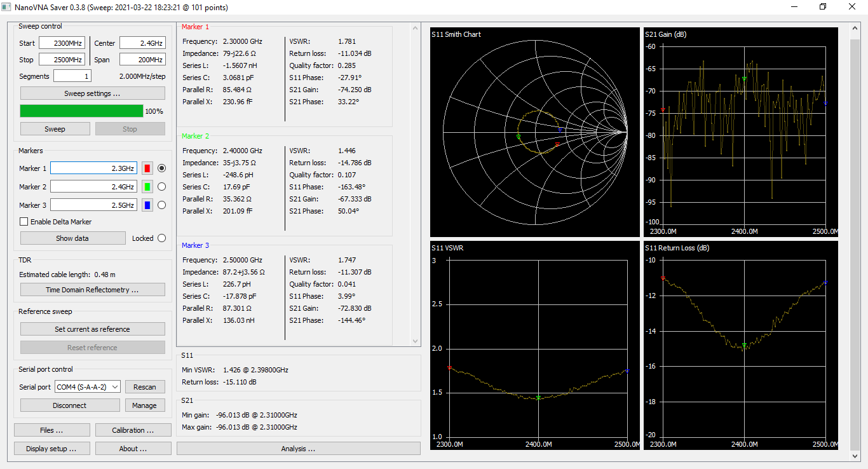Click the Segments input field

(72, 76)
